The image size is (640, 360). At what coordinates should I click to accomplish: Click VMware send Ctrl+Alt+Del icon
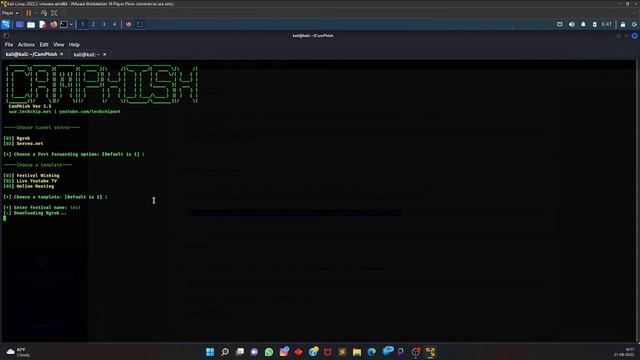click(x=44, y=13)
